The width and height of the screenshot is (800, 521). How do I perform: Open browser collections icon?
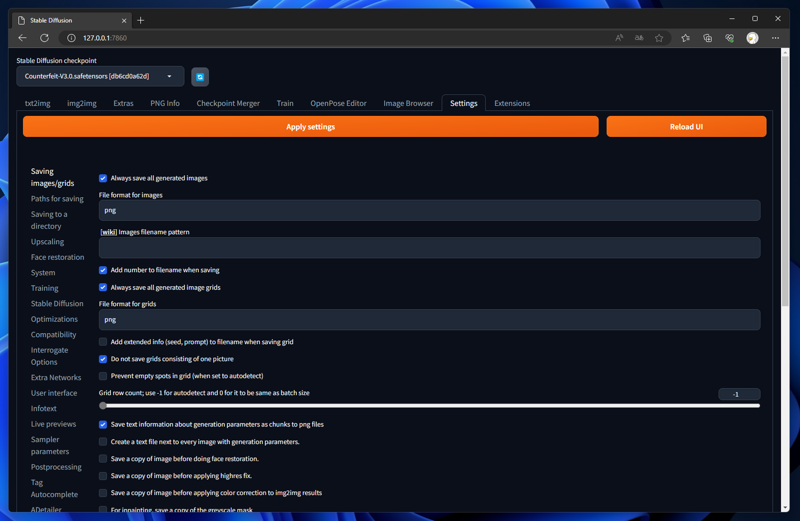(x=707, y=38)
